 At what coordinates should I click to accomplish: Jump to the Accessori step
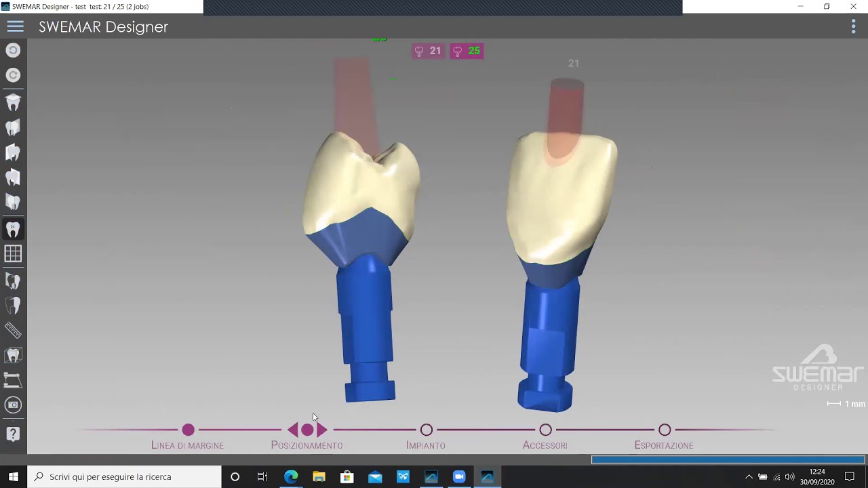pyautogui.click(x=545, y=430)
